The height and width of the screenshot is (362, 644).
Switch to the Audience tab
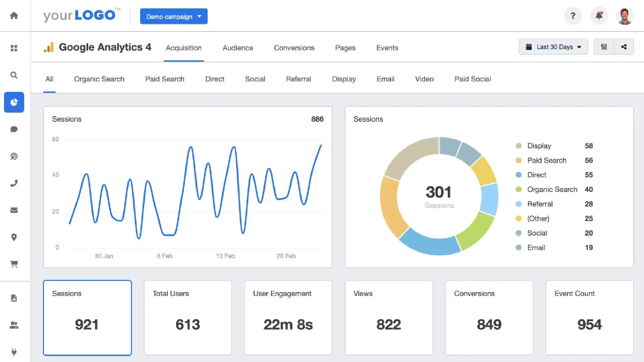coord(237,48)
